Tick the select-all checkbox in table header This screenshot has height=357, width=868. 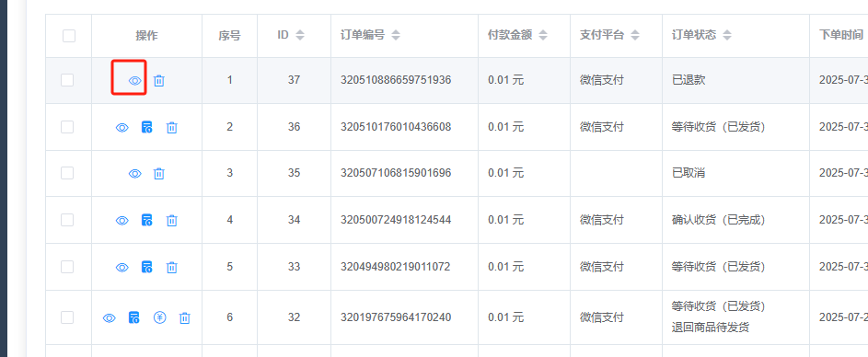[69, 36]
